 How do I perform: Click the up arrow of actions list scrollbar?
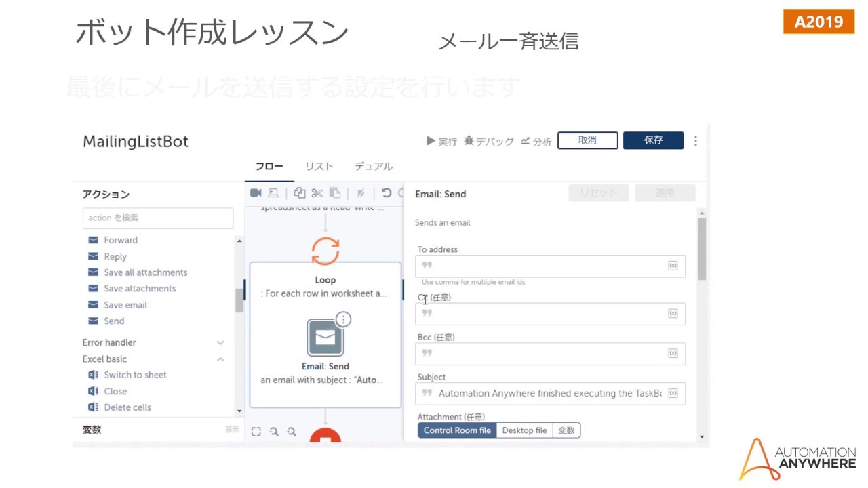pyautogui.click(x=239, y=241)
